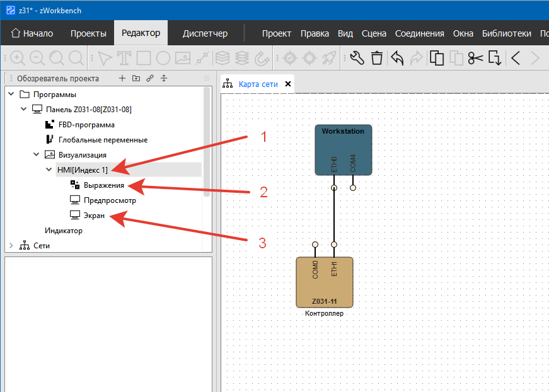Expand the Сети tree node
Image resolution: width=549 pixels, height=392 pixels.
pos(11,246)
